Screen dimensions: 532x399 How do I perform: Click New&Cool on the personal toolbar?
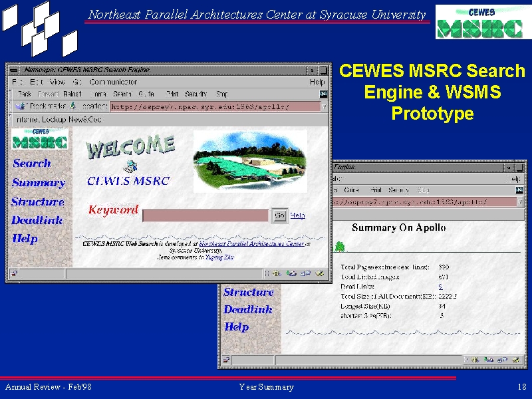[85, 120]
